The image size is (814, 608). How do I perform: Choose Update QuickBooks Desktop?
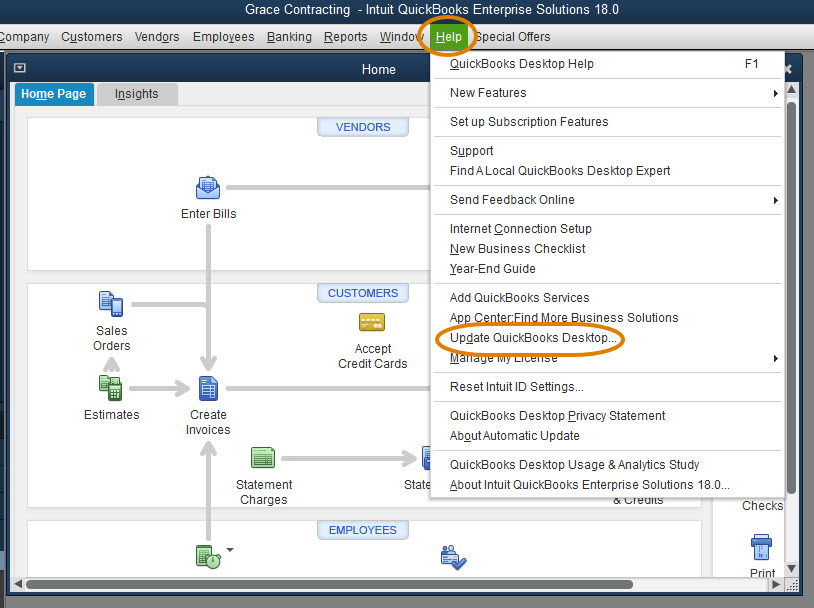click(606, 338)
